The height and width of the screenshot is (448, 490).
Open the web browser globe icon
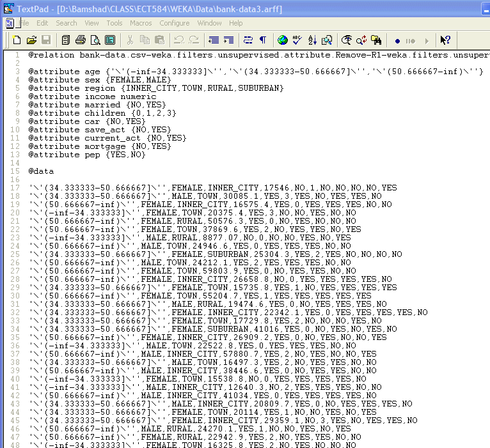(x=283, y=40)
